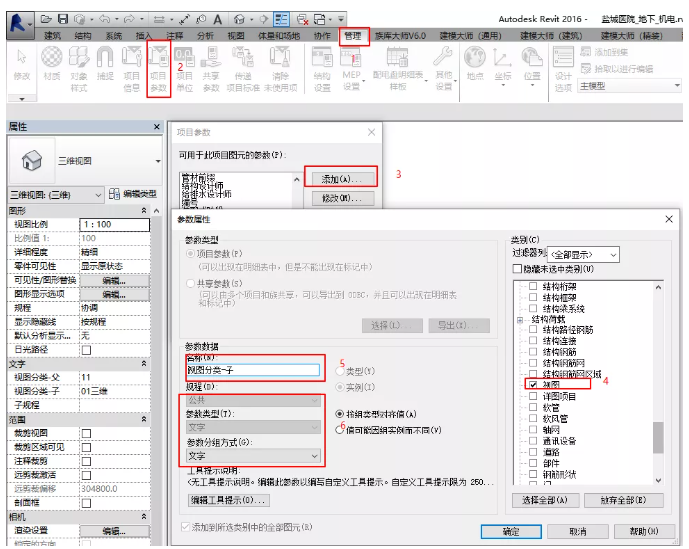Open the 材质 (Materials) tool
The height and width of the screenshot is (549, 689).
point(52,64)
